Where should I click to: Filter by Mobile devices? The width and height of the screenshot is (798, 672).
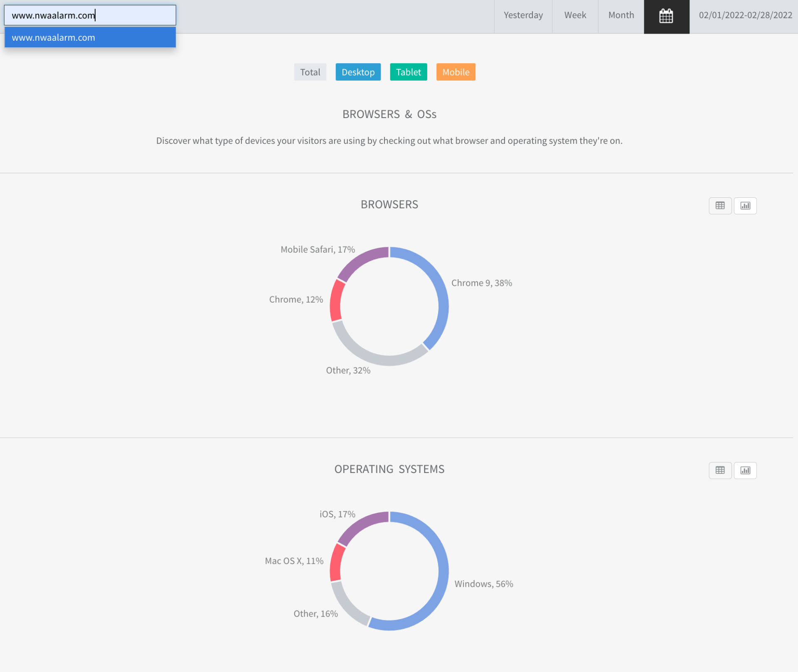pos(456,72)
